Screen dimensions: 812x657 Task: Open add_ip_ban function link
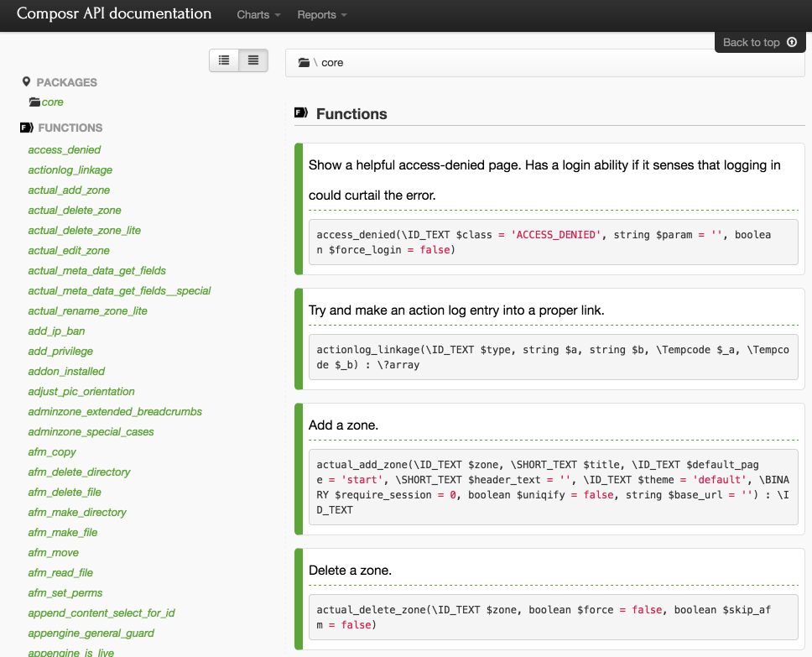pos(56,331)
